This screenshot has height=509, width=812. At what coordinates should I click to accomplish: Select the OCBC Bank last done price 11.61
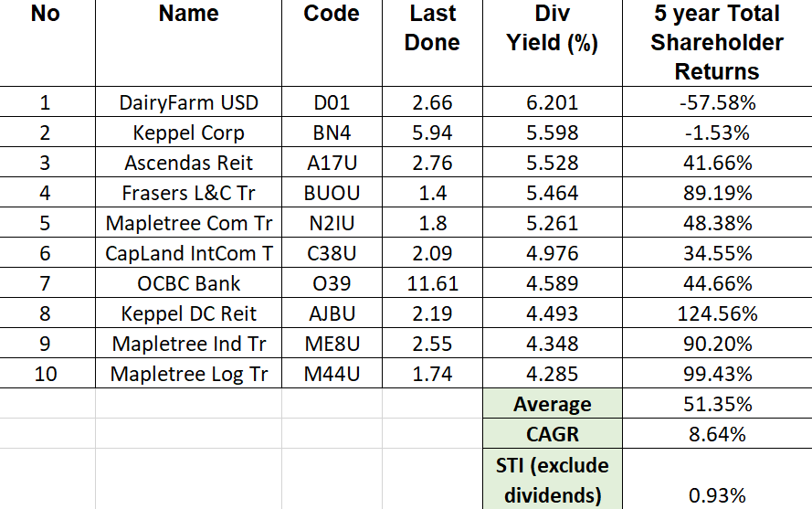pyautogui.click(x=432, y=283)
